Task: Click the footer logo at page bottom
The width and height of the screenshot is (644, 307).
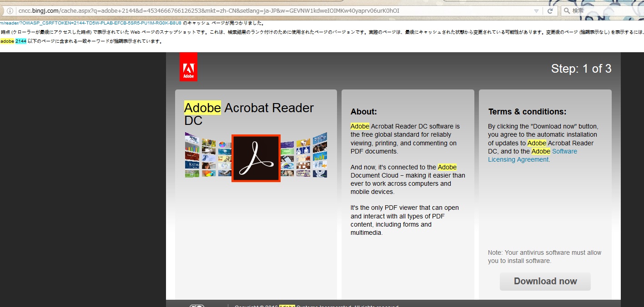Action: (196, 305)
